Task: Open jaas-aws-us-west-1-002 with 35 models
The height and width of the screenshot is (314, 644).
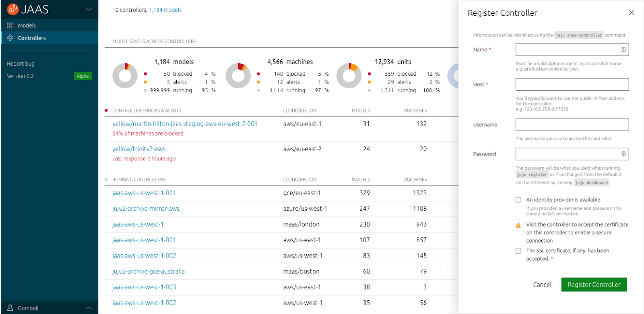Action: pyautogui.click(x=144, y=303)
